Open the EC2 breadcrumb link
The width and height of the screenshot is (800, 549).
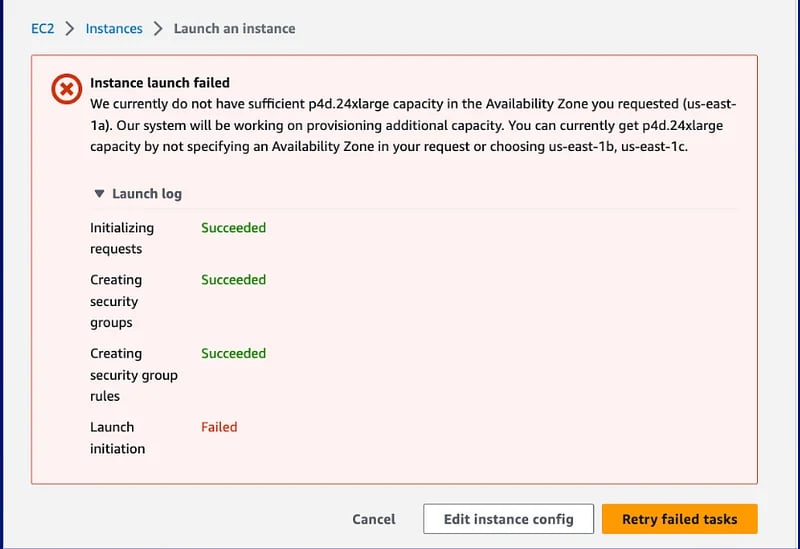pos(42,29)
